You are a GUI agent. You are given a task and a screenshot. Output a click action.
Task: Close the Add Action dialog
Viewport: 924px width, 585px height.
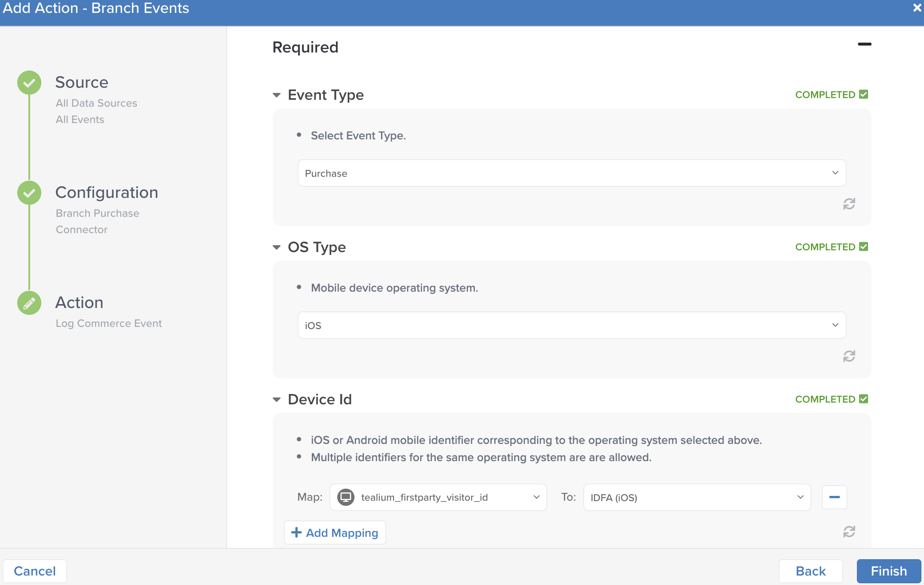917,8
